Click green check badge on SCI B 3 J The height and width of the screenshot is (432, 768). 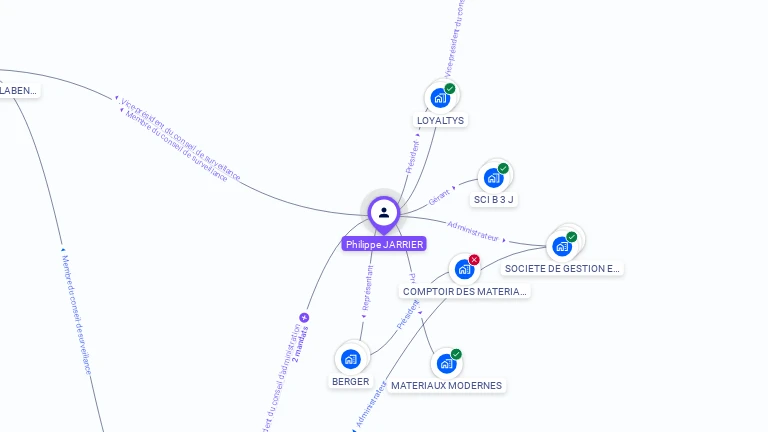[503, 168]
